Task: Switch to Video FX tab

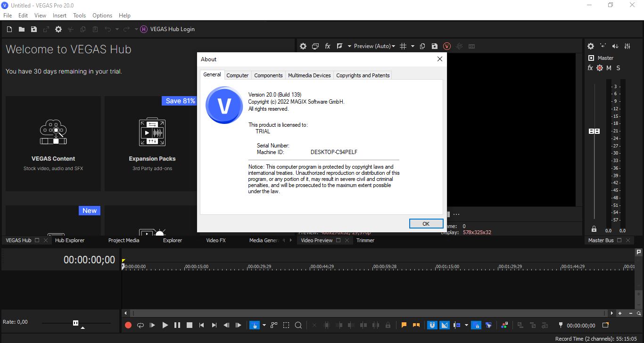Action: click(216, 240)
